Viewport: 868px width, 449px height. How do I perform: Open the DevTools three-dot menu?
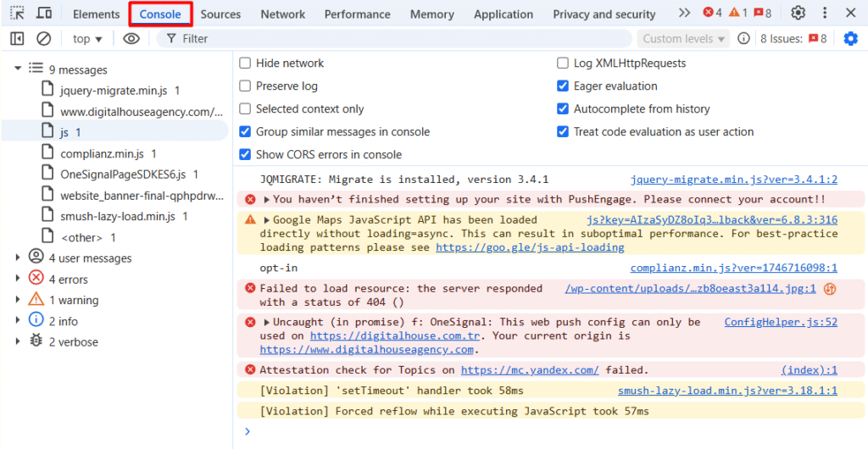coord(825,14)
